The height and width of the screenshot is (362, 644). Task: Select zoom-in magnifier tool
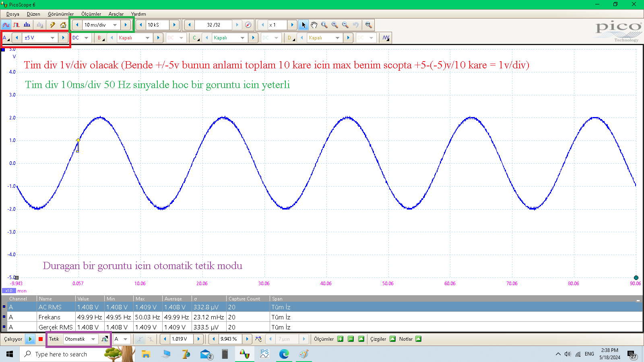pos(335,25)
